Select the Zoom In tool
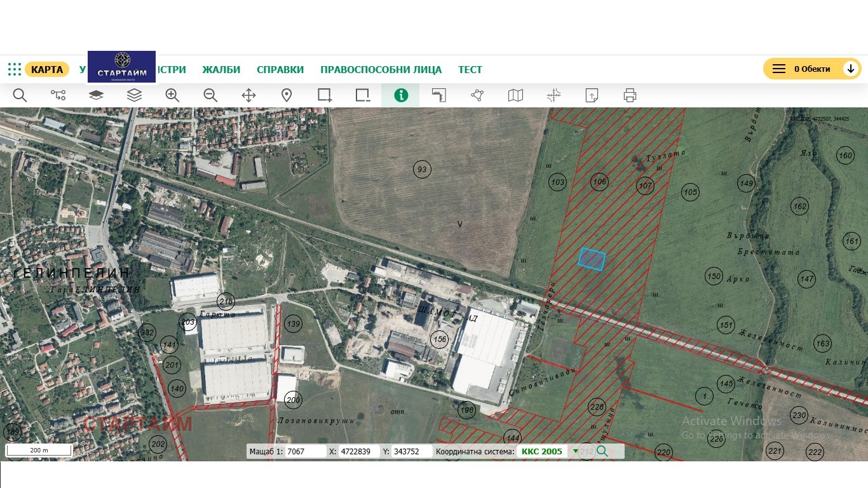The width and height of the screenshot is (868, 488). click(x=172, y=95)
